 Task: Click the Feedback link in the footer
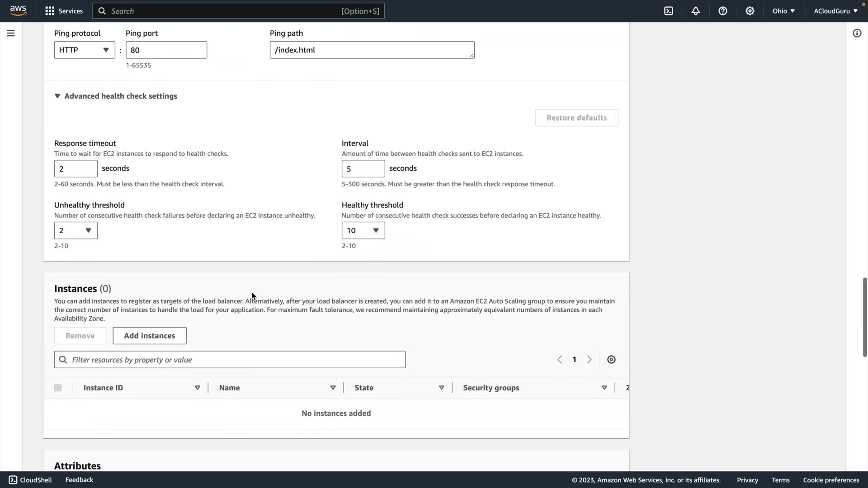79,480
